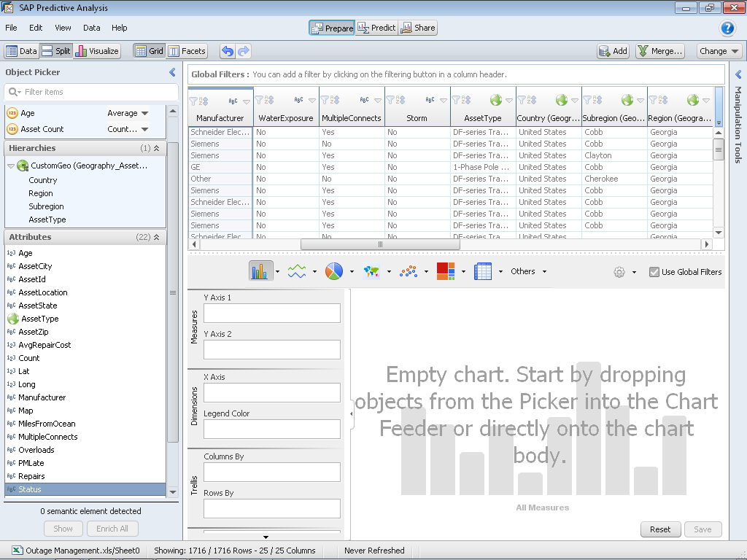This screenshot has width=747, height=560.
Task: Collapse CustomGeo hierarchy tree node
Action: click(10, 166)
